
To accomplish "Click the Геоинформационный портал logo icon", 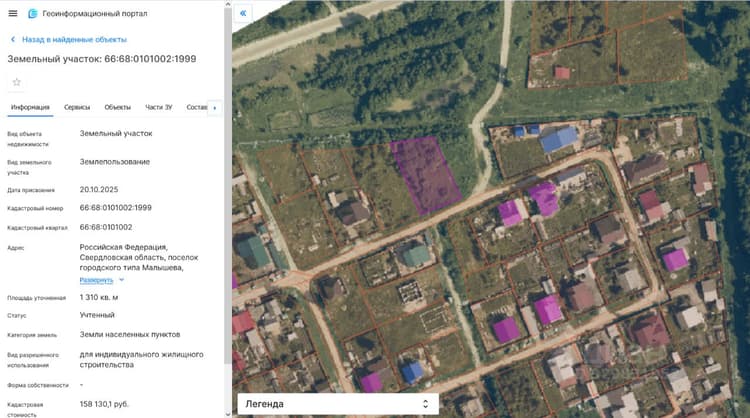I will click(x=33, y=13).
